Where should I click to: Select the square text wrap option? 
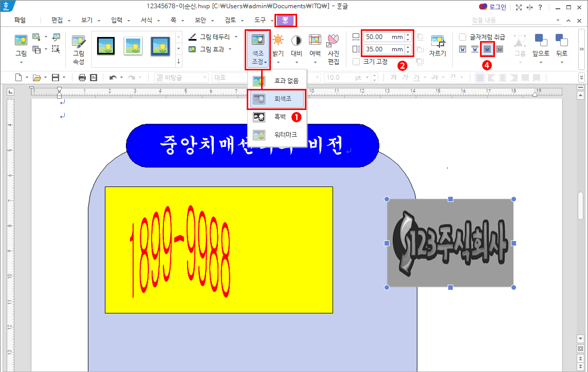point(463,49)
